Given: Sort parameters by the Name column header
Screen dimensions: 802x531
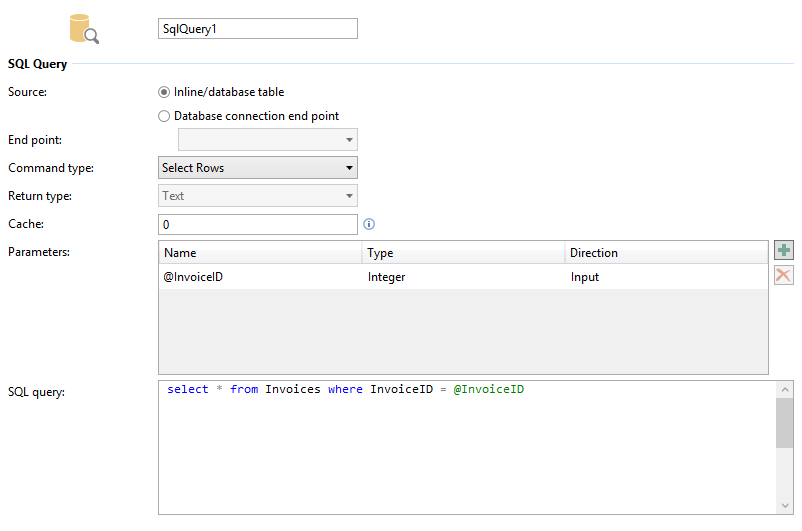Looking at the screenshot, I should tap(260, 253).
